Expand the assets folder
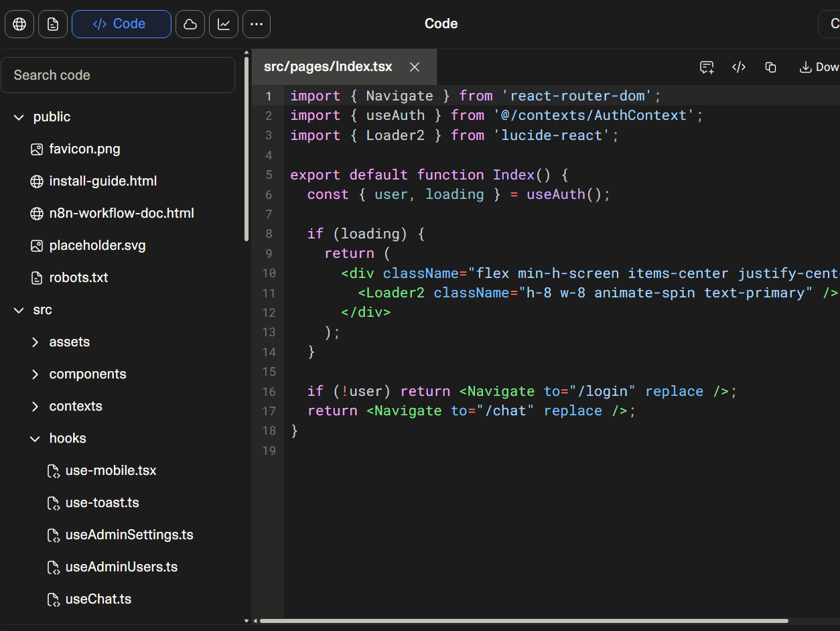840x631 pixels. 35,342
